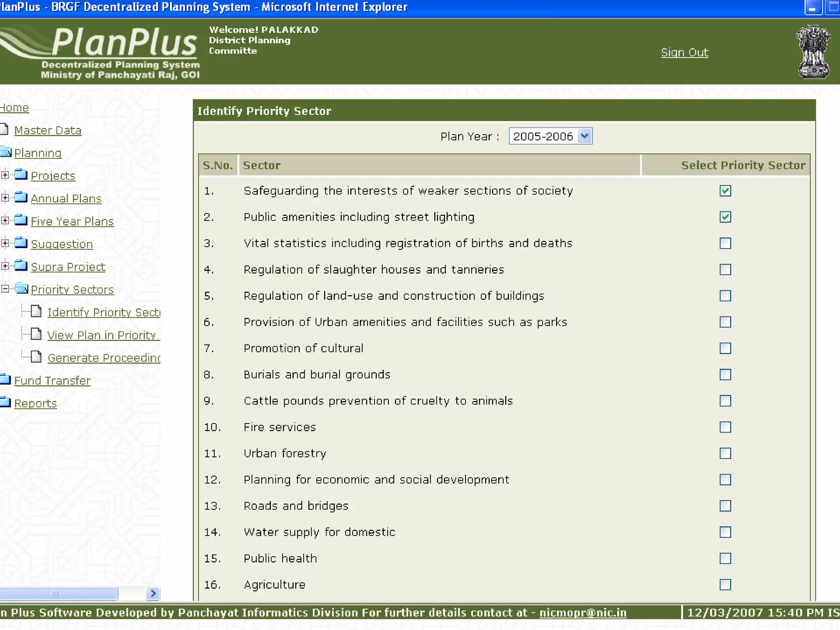840x630 pixels.
Task: Click the Supra Project folder icon
Action: pos(21,266)
